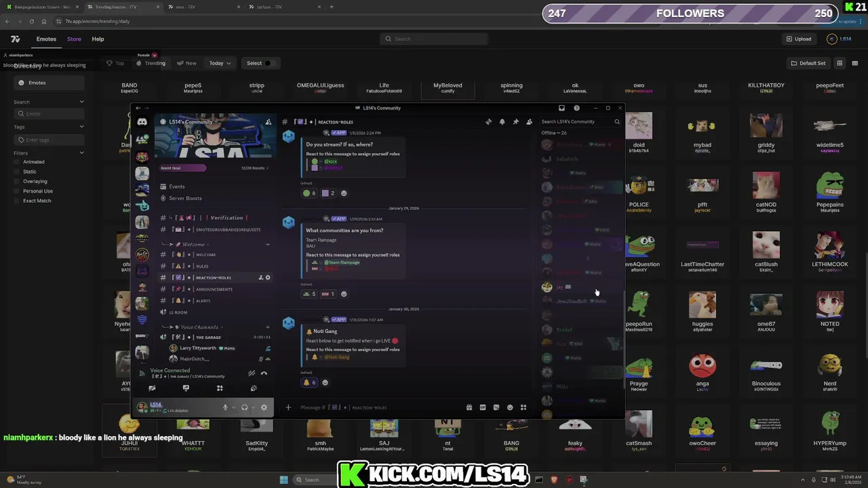Open the rules channel
The height and width of the screenshot is (488, 868).
(215, 266)
